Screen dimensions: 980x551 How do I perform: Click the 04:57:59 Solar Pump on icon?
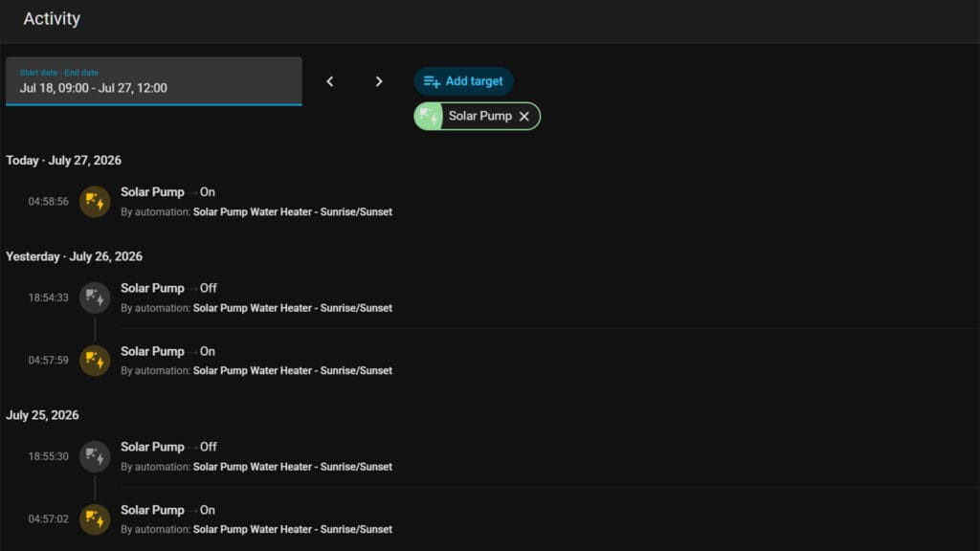click(x=95, y=361)
